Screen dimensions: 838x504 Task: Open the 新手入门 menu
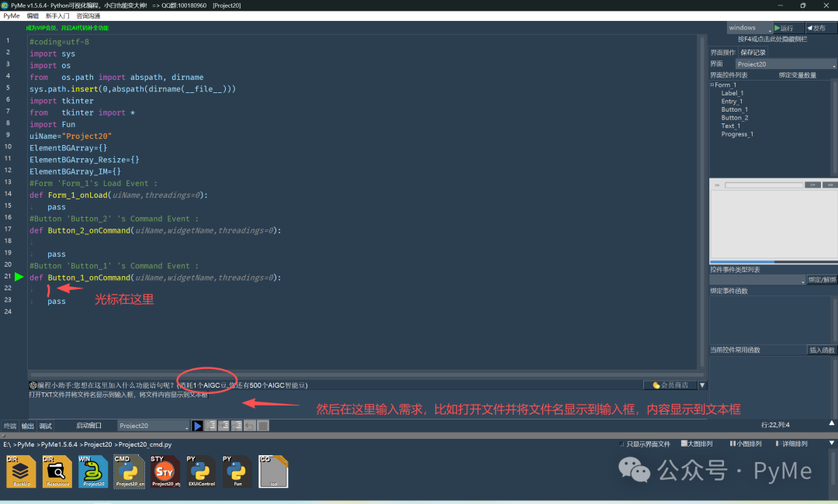coord(57,16)
